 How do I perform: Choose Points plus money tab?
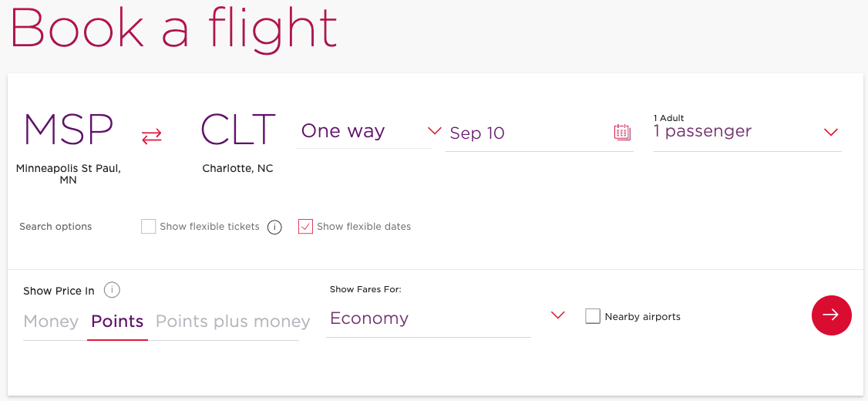[233, 322]
